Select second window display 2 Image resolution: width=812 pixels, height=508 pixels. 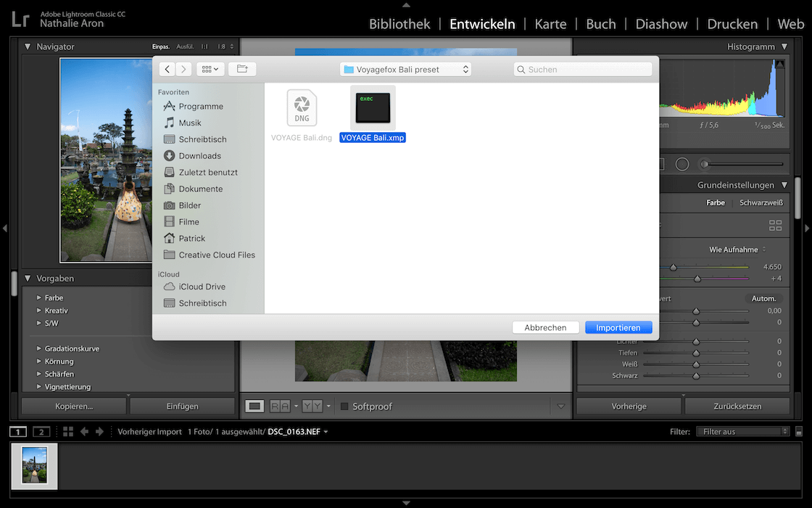41,432
